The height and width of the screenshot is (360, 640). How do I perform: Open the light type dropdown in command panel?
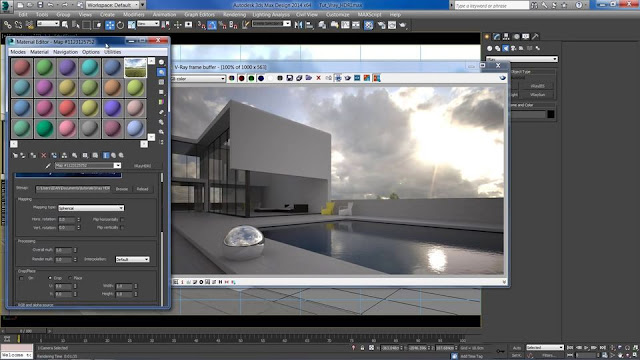[522, 60]
